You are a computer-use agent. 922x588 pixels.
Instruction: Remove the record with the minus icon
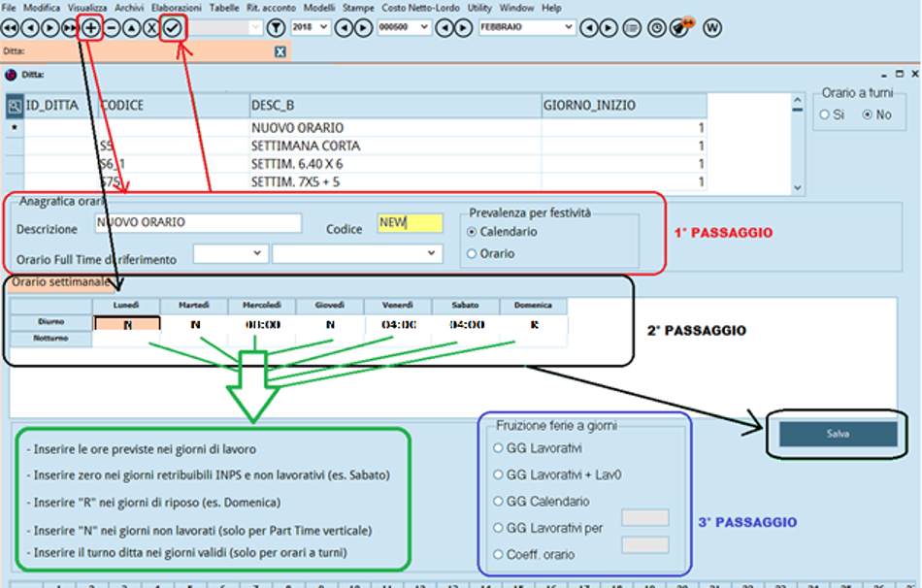(112, 27)
